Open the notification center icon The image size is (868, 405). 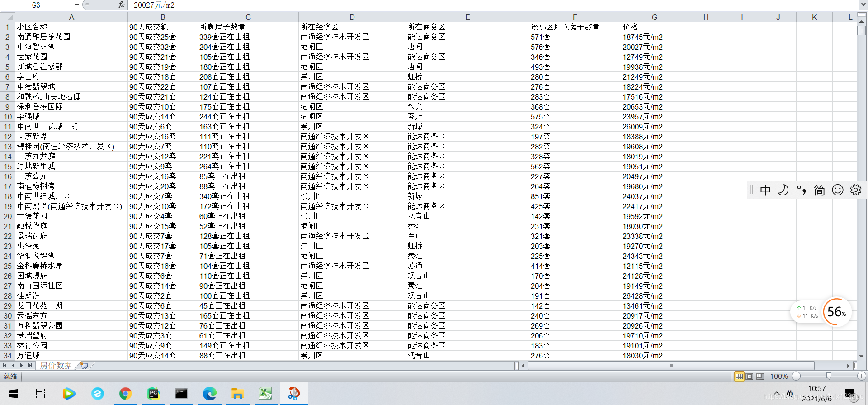849,394
